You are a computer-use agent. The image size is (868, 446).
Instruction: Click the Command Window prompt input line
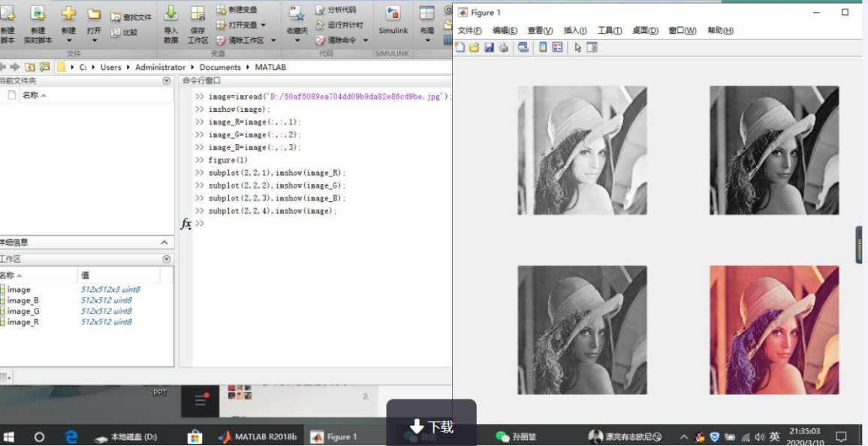pos(324,224)
